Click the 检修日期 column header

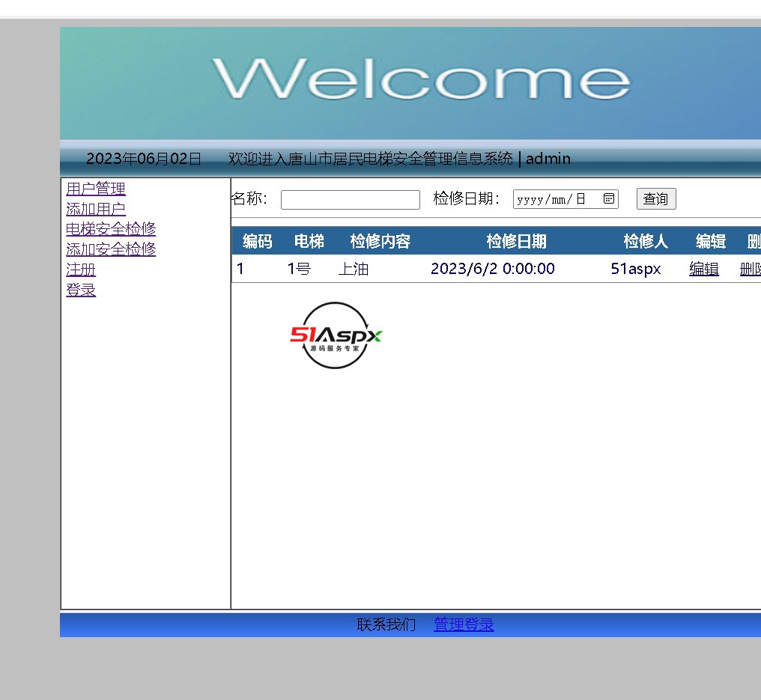point(516,241)
